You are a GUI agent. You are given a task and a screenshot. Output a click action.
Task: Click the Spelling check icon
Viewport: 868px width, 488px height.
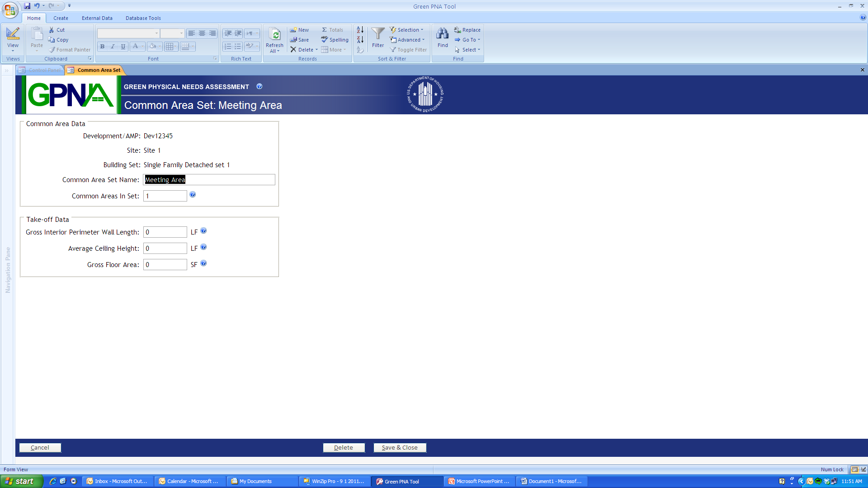325,40
